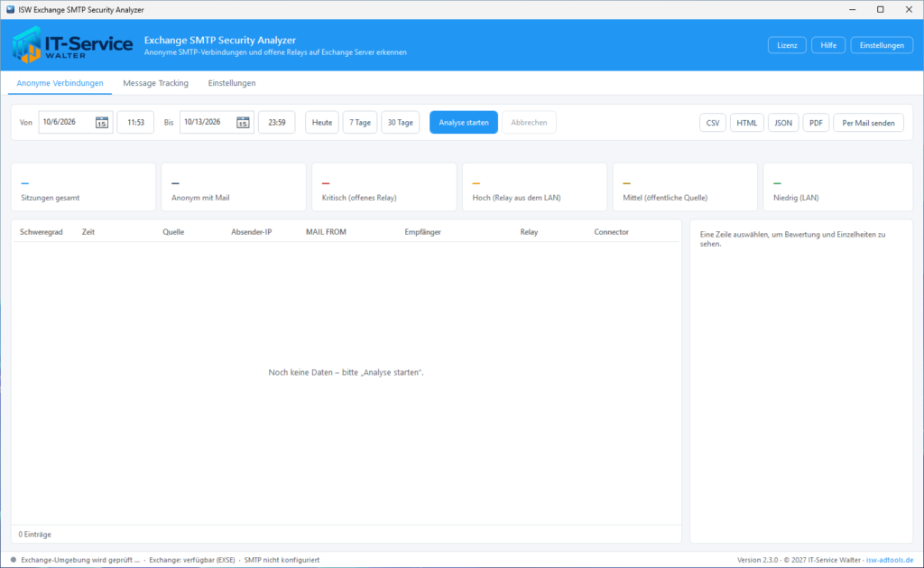The width and height of the screenshot is (924, 568).
Task: Click the app icon in the title bar
Action: click(10, 9)
